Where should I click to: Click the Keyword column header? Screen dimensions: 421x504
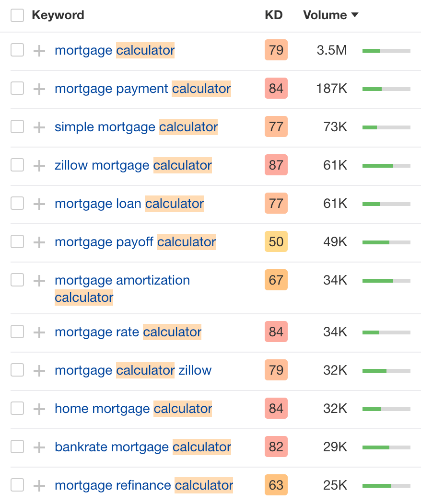click(x=58, y=15)
